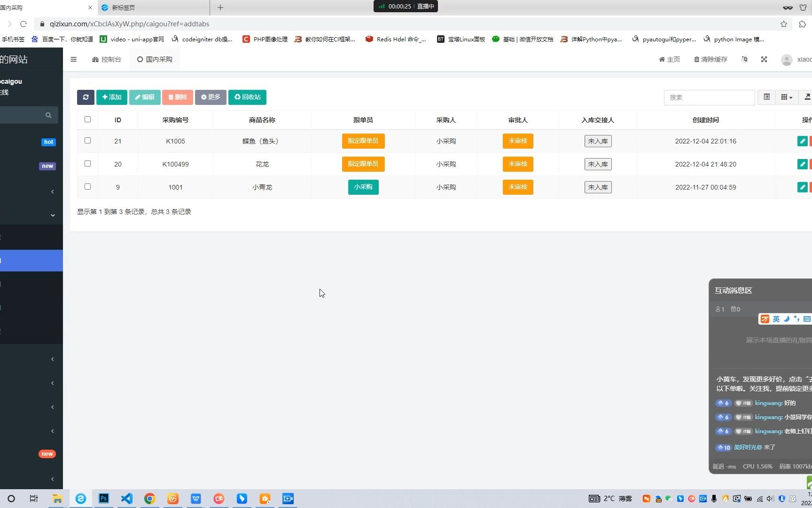The image size is (812, 508).
Task: Open the column visibility grid dropdown
Action: coord(786,97)
